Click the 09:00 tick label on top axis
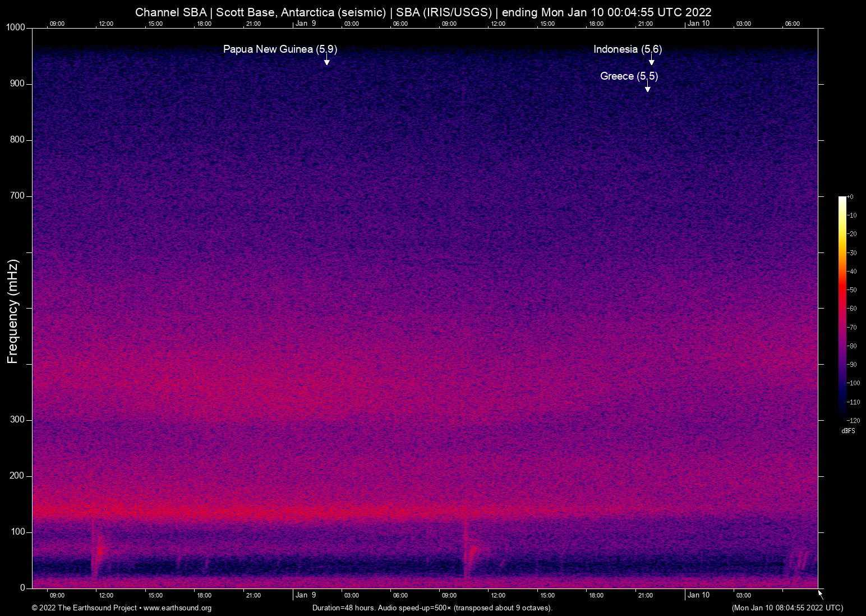This screenshot has width=866, height=616. coord(57,24)
